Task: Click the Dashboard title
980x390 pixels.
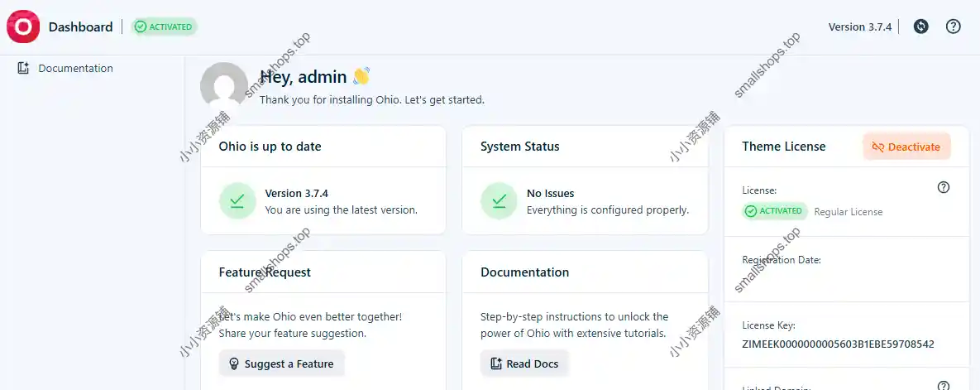Action: click(x=80, y=27)
